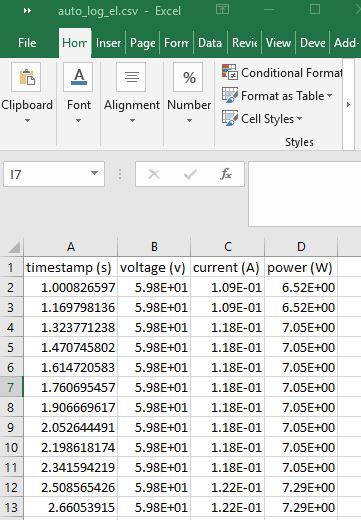
Task: Switch to the Page Layout tab
Action: click(143, 43)
